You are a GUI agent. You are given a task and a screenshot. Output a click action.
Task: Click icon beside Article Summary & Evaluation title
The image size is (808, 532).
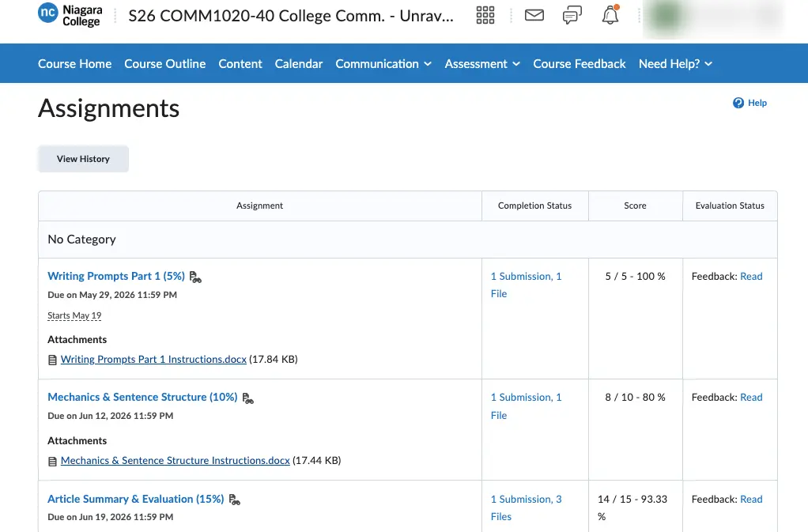coord(235,500)
